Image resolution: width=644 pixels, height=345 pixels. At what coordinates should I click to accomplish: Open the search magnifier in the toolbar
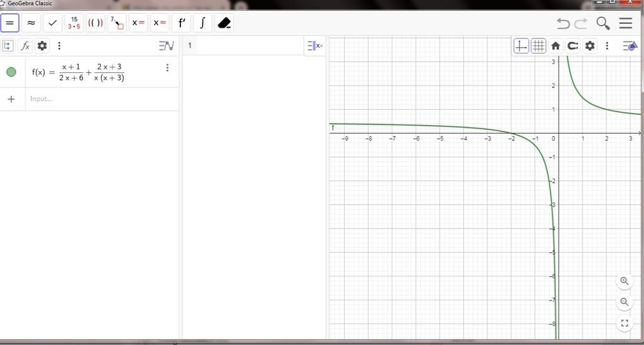[603, 23]
